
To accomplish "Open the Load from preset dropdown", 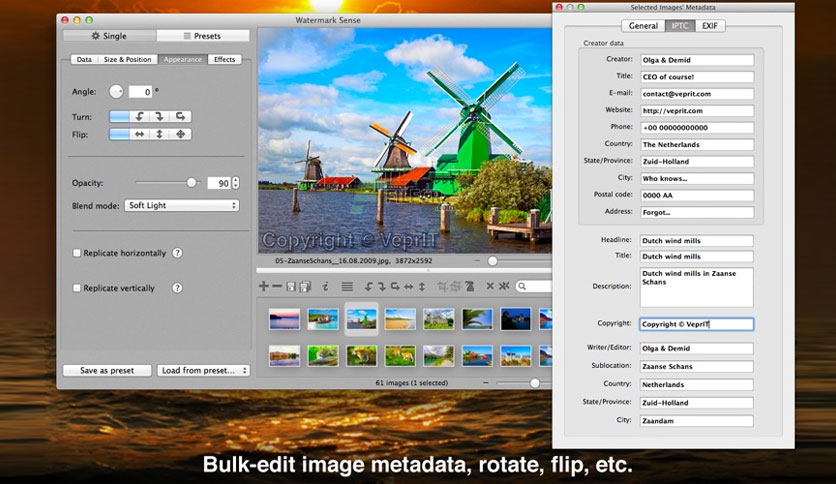I will [x=203, y=370].
